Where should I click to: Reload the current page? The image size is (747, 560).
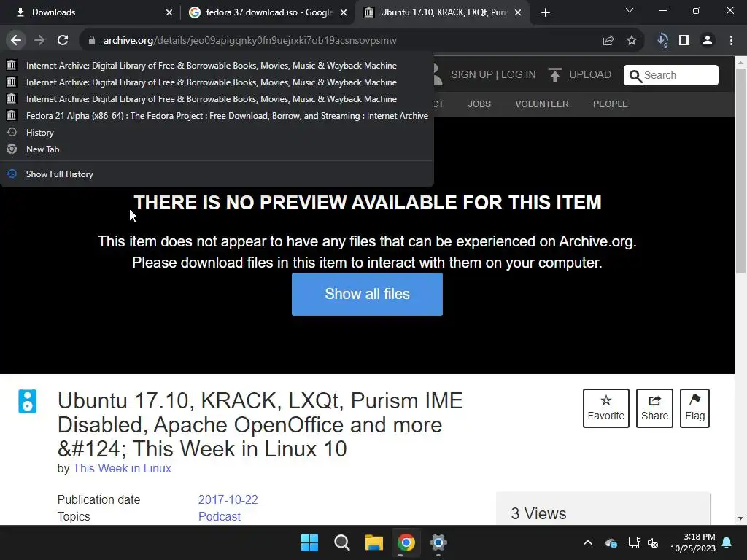point(63,41)
